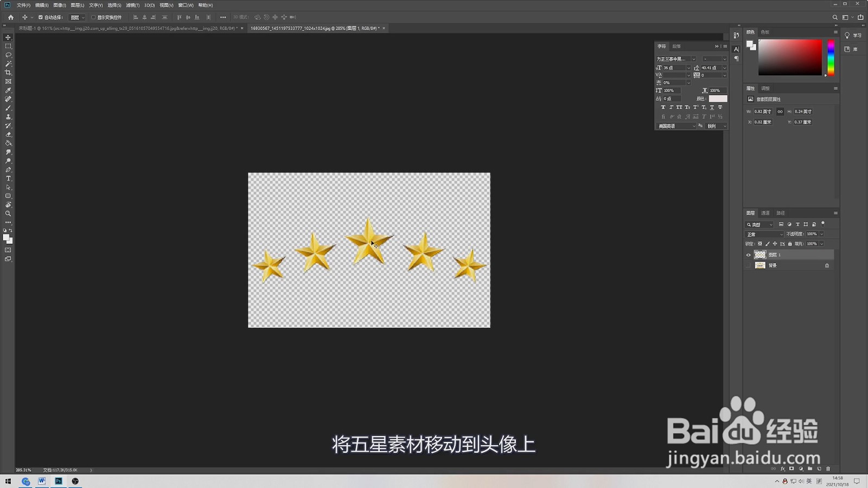Click the pixel layer filter icon
The height and width of the screenshot is (488, 868).
click(x=781, y=224)
